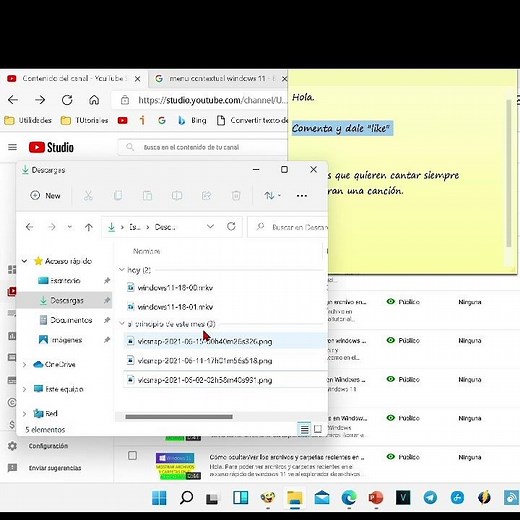The image size is (520, 520).
Task: Click the Rename icon in Explorer toolbar
Action: tap(177, 196)
